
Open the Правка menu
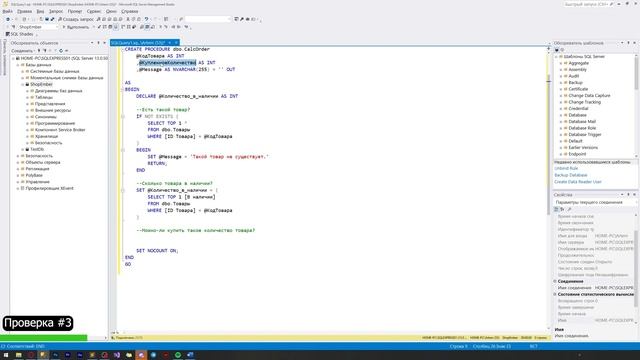pos(24,11)
